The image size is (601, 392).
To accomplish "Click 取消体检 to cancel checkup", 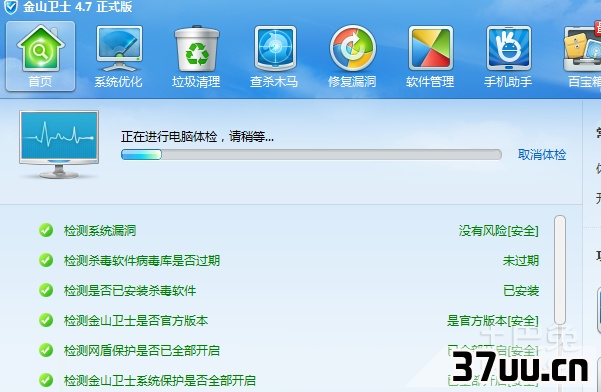I will [542, 155].
